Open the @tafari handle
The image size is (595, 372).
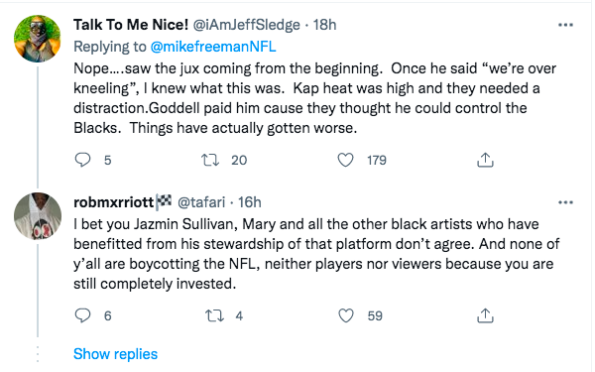201,202
